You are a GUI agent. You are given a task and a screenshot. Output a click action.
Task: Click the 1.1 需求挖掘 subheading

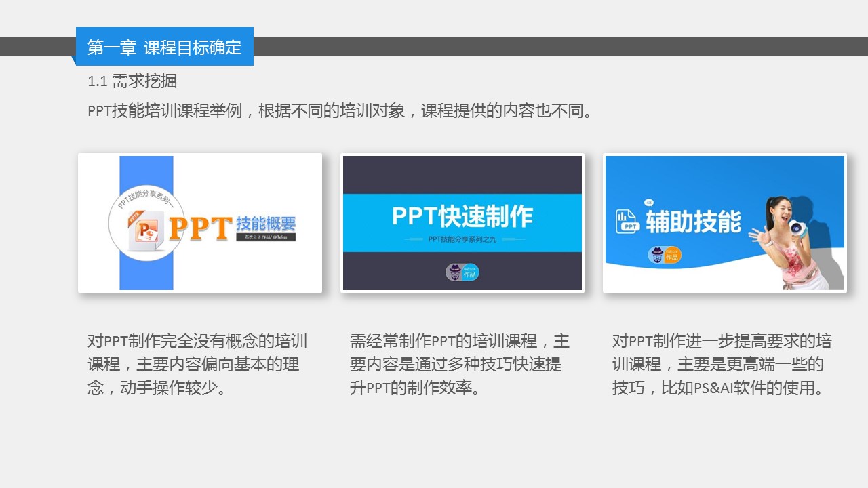pos(132,81)
